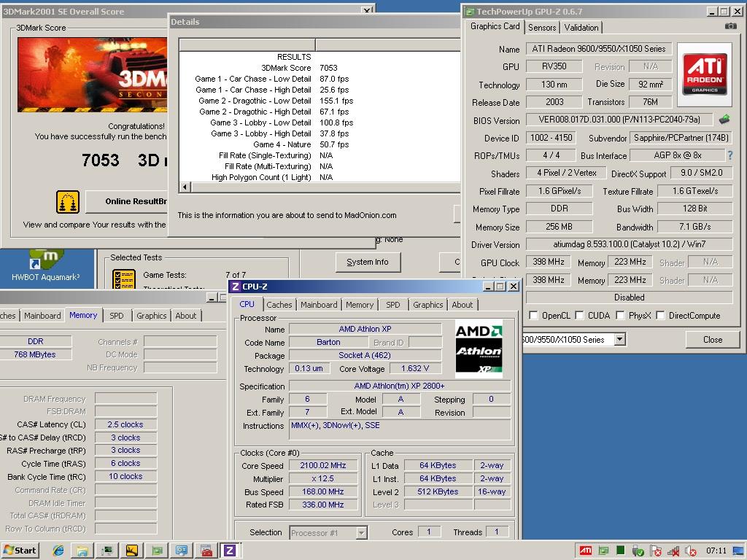Click Specification 'AMD Athlon(tm) XP 2800+'

pyautogui.click(x=399, y=386)
